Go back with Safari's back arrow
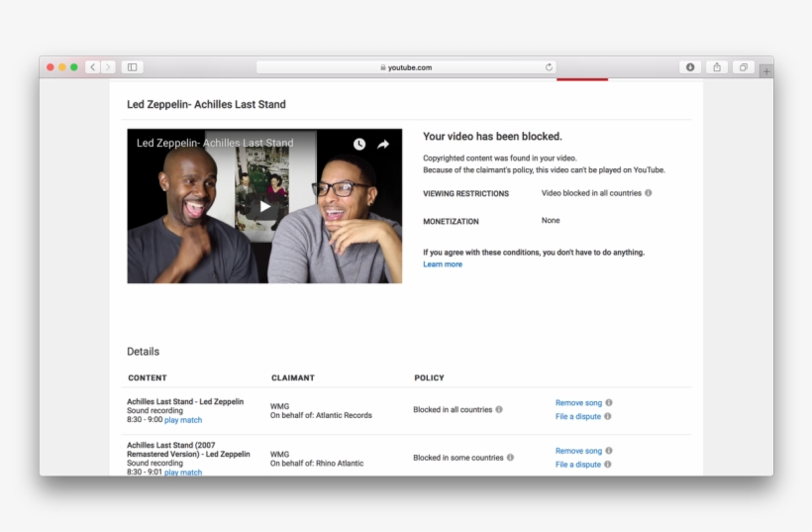The image size is (812, 532). click(x=93, y=67)
